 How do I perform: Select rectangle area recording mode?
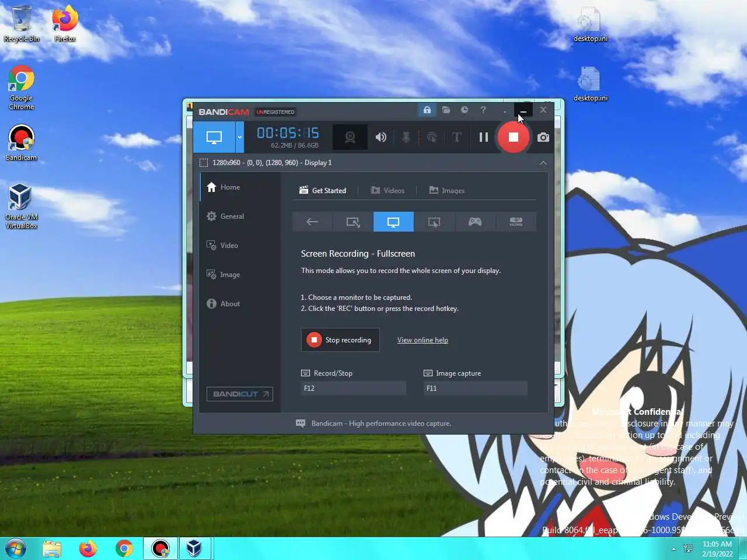pos(353,222)
